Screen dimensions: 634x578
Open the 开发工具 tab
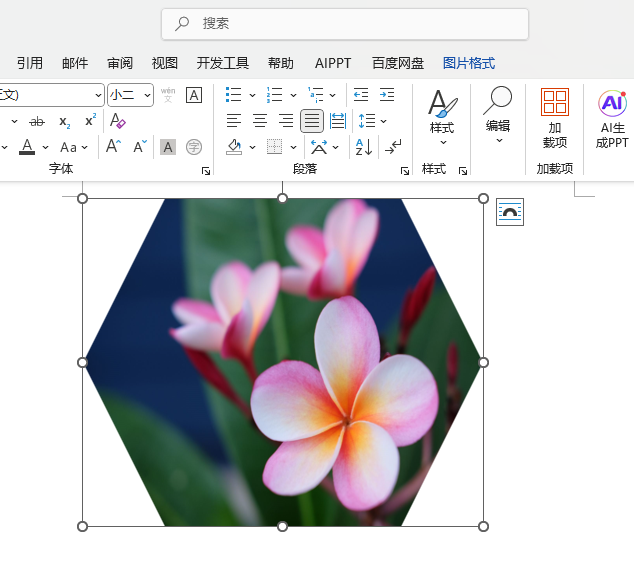(x=222, y=63)
